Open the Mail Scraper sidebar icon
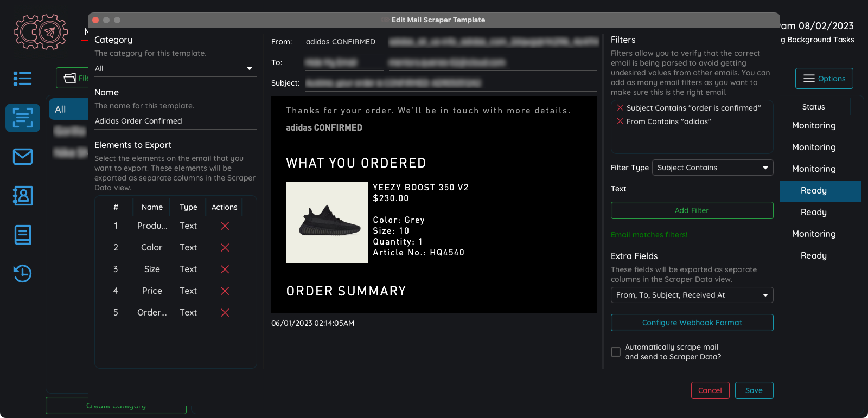 pos(23,118)
